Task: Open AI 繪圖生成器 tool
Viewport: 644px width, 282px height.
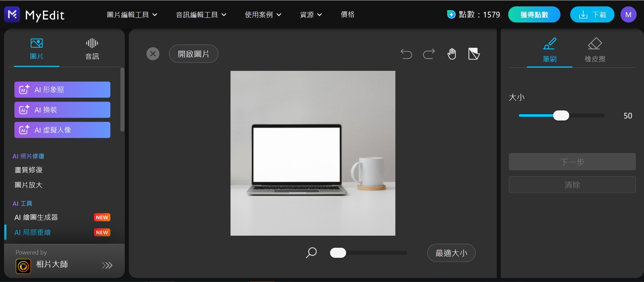Action: click(x=36, y=217)
